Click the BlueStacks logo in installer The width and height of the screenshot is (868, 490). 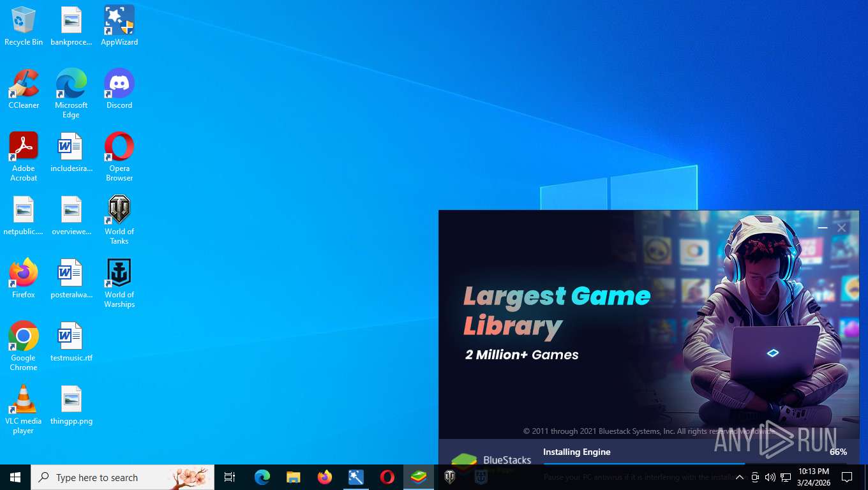(x=491, y=461)
